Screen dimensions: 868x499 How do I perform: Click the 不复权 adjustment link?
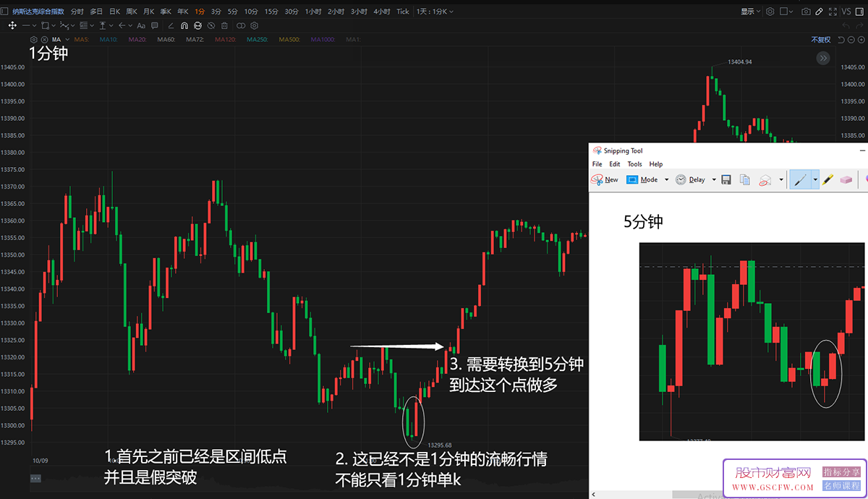(821, 39)
